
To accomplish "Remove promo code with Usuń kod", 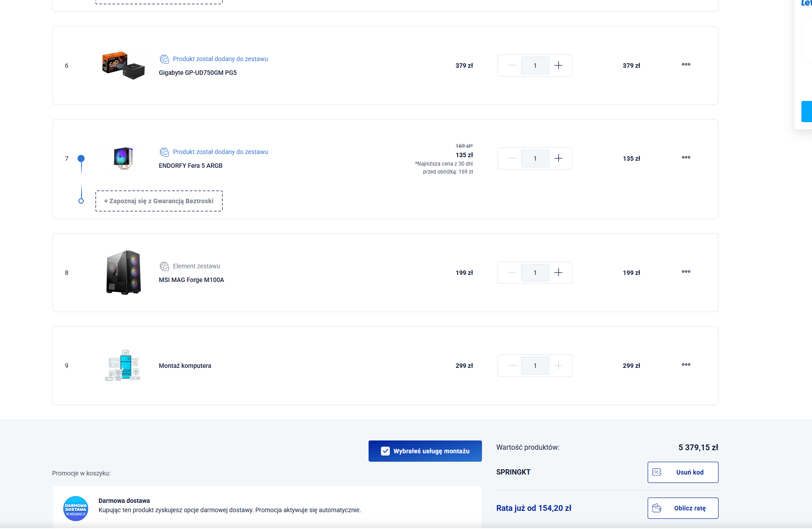I will [683, 472].
